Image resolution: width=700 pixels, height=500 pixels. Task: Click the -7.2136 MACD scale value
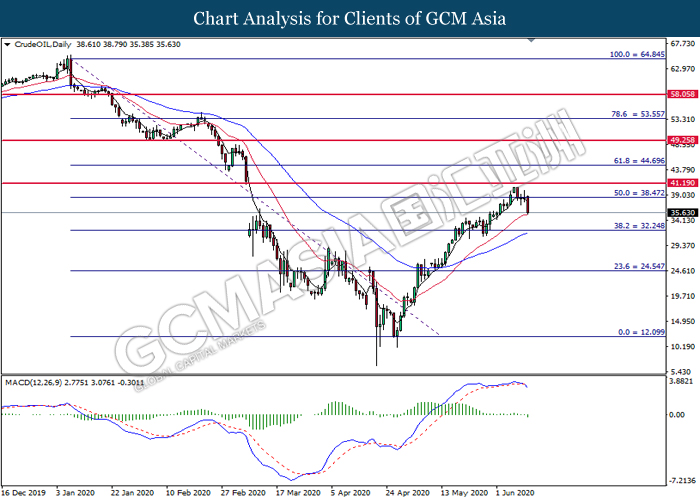coord(682,481)
